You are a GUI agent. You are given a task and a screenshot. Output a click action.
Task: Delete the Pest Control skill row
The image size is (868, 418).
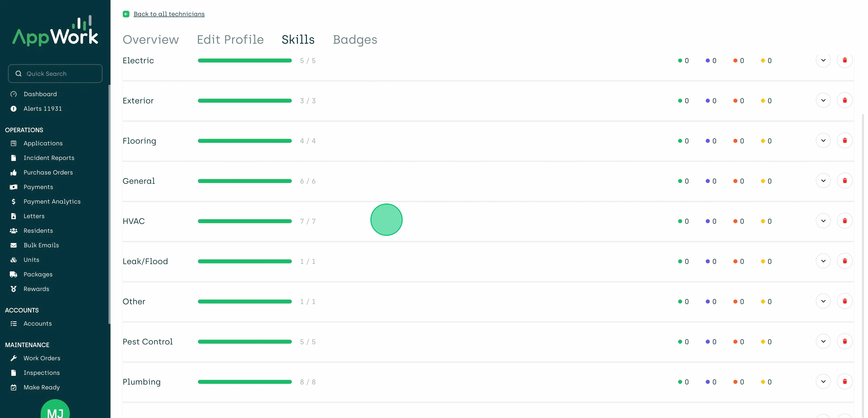(844, 341)
